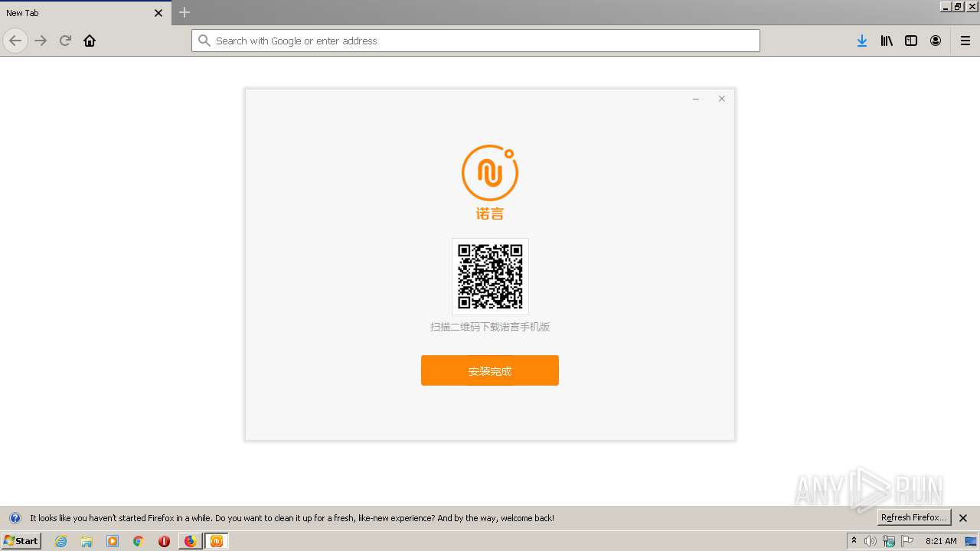The image size is (980, 551).
Task: Click the Firefox back arrow button
Action: pyautogui.click(x=15, y=41)
